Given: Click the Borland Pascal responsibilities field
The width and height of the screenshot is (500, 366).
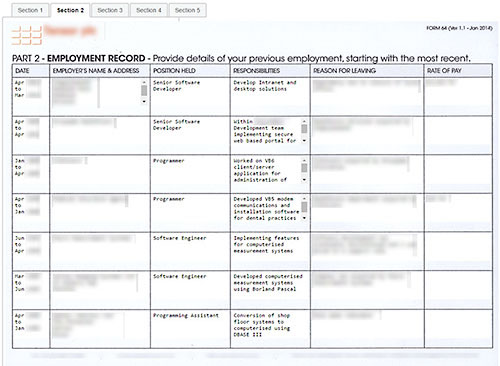Looking at the screenshot, I should pyautogui.click(x=270, y=290).
